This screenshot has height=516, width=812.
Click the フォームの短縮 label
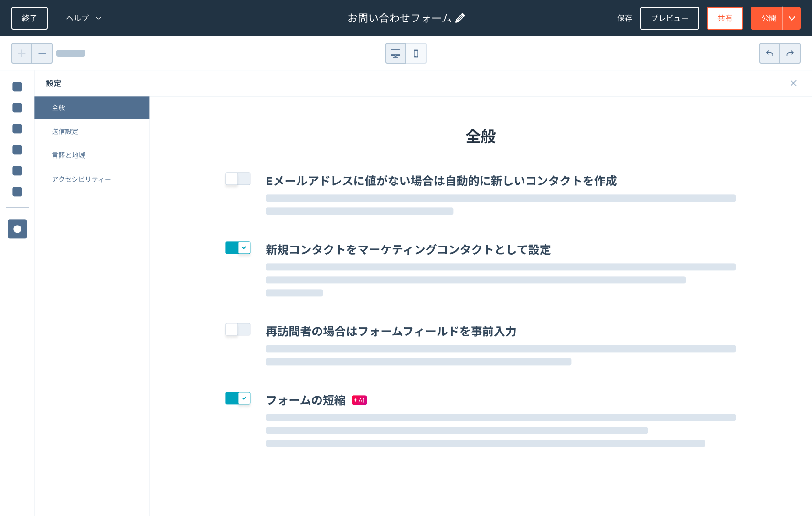(x=306, y=400)
